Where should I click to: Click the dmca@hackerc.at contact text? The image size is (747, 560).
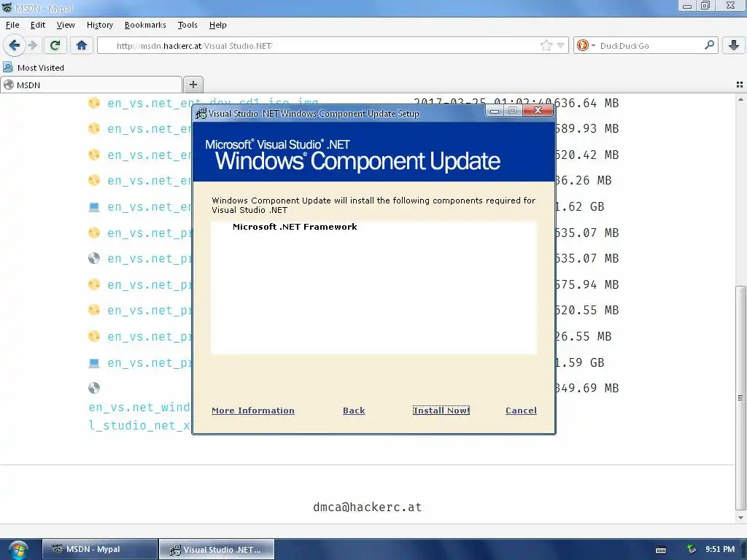tap(368, 507)
